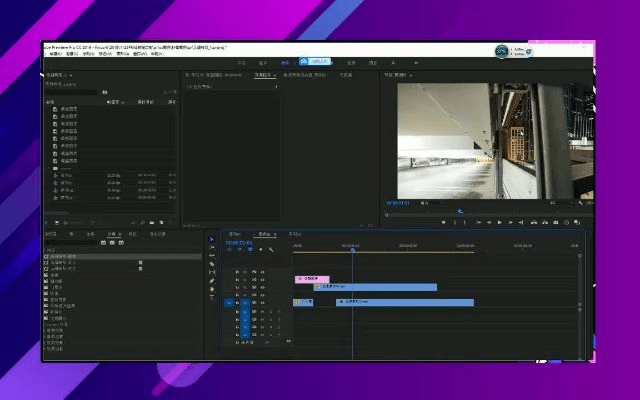Click the search field in the Project panel
Screen dimensions: 640x400
pos(72,92)
